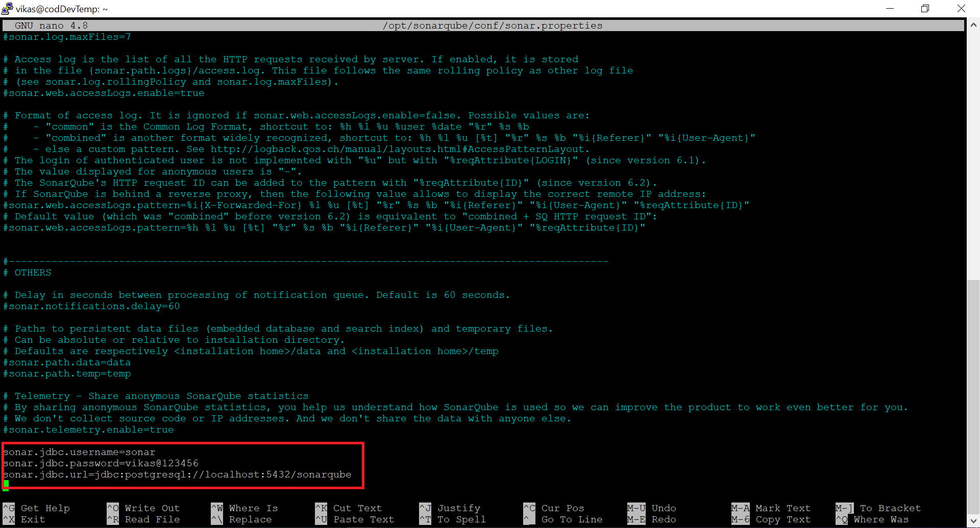Click the scrollbar down arrow
Viewport: 980px width, 528px height.
click(973, 521)
